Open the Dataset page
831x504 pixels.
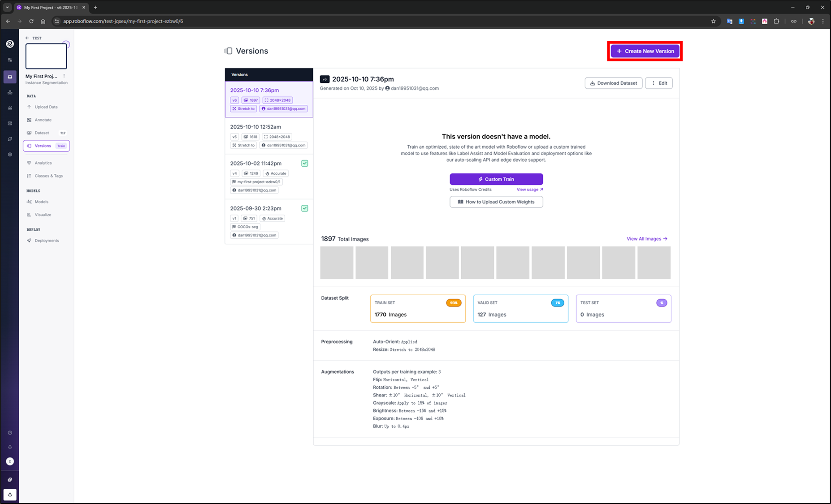(46, 133)
